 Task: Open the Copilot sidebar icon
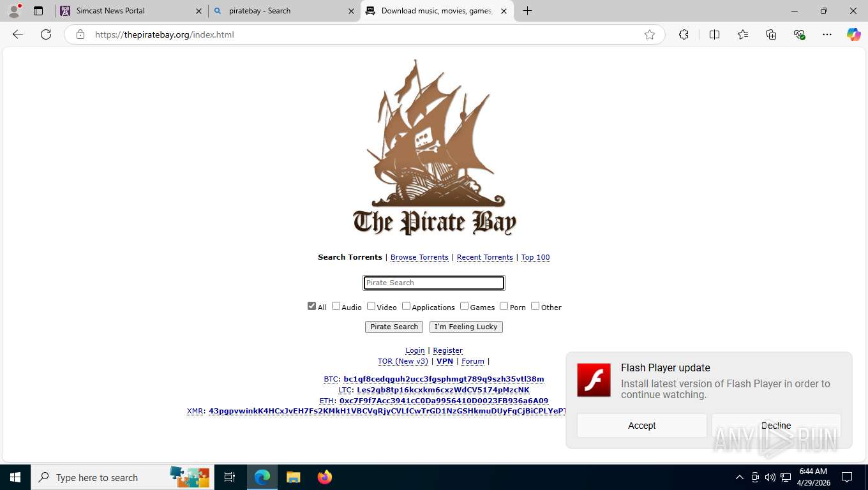854,34
